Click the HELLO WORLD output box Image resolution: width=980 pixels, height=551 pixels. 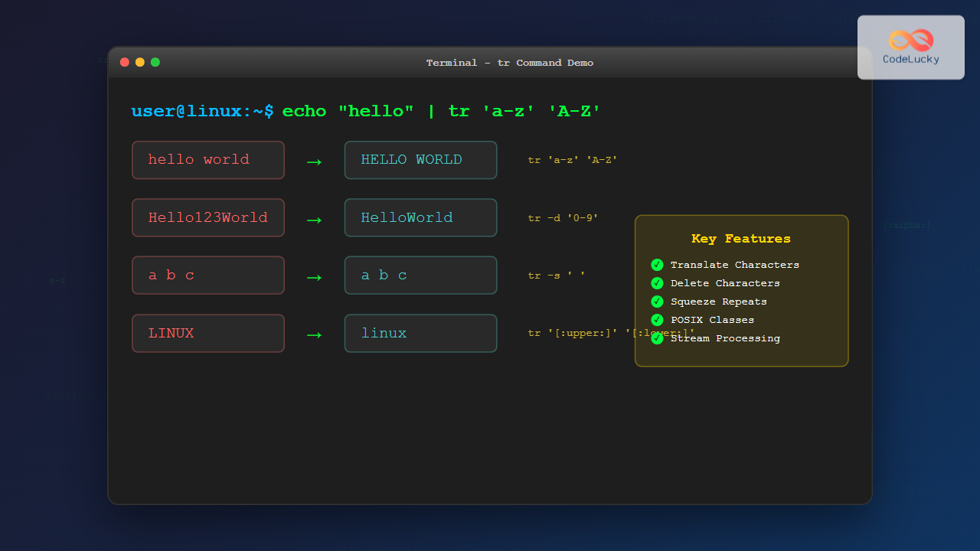coord(420,160)
